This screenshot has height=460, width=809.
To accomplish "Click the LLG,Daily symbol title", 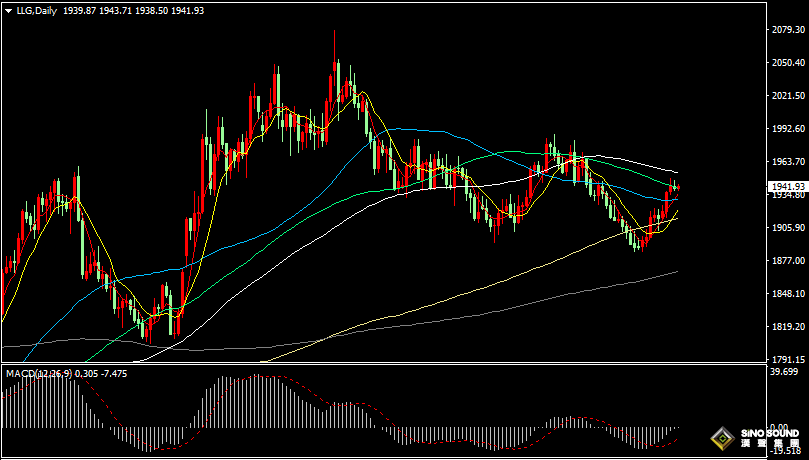I will (x=37, y=10).
